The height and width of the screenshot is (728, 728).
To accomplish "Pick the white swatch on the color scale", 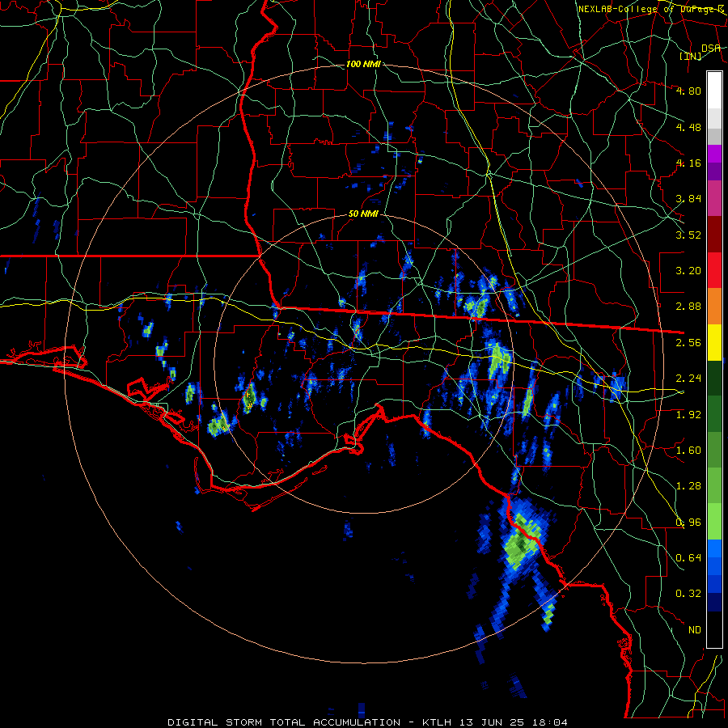I will [714, 91].
